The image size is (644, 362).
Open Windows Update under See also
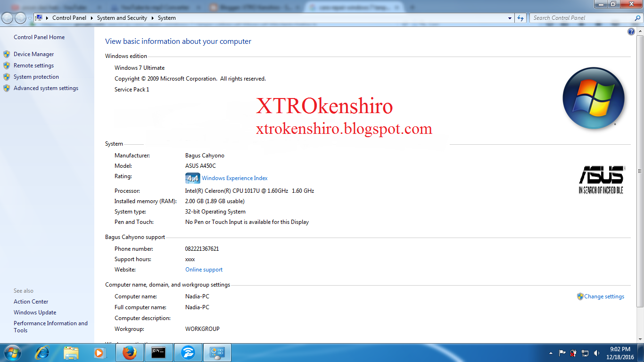tap(35, 313)
